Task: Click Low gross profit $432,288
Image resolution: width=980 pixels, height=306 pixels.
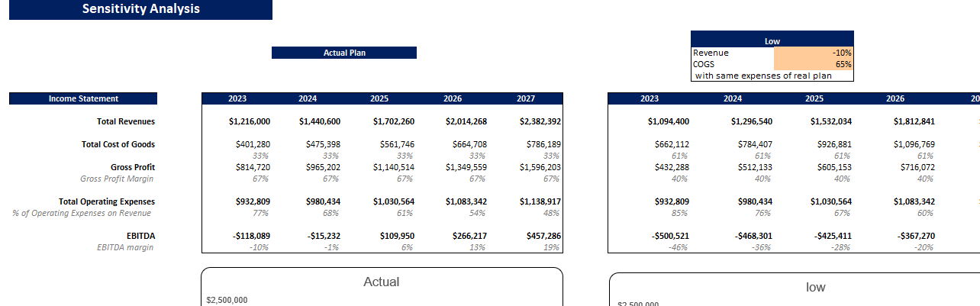Action: coord(672,167)
